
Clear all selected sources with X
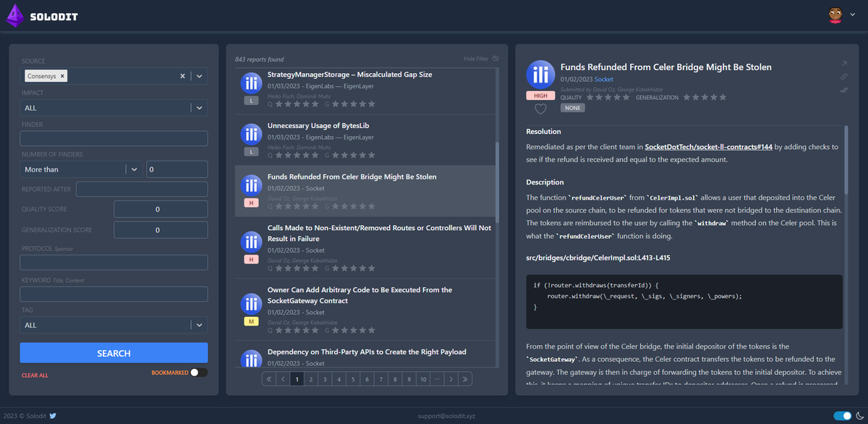182,76
